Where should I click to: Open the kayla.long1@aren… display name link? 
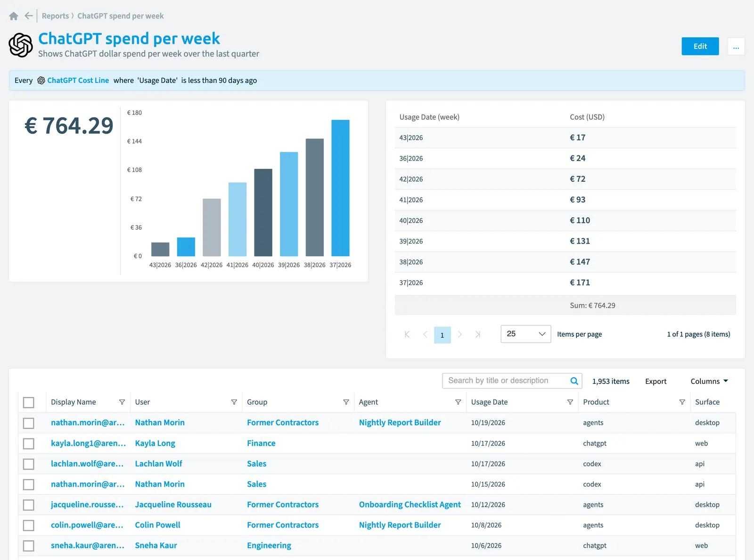point(88,443)
